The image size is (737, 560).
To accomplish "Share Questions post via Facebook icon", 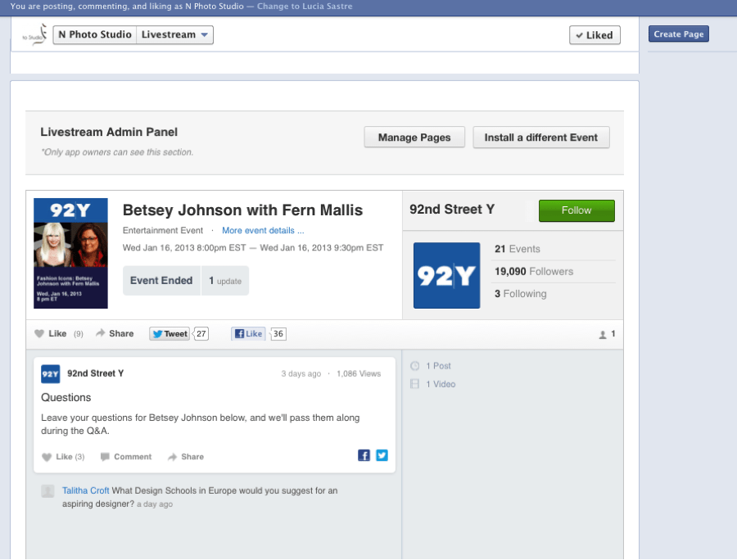I will point(364,455).
